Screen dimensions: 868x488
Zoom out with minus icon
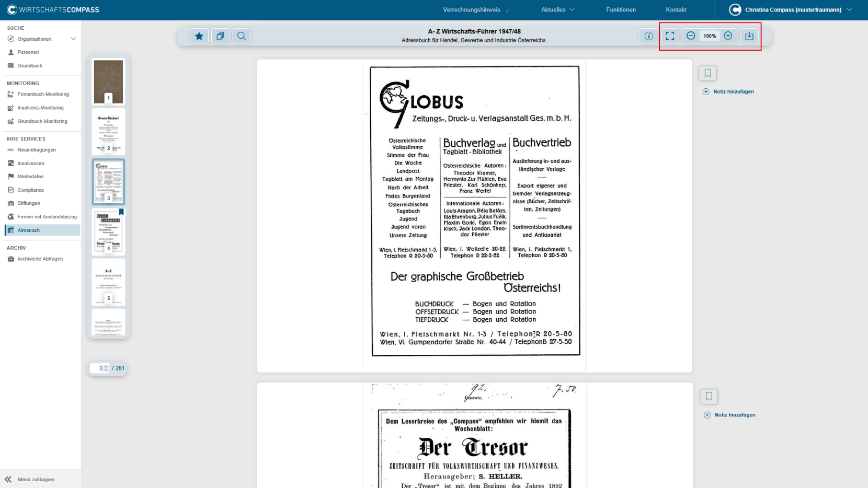coord(691,36)
